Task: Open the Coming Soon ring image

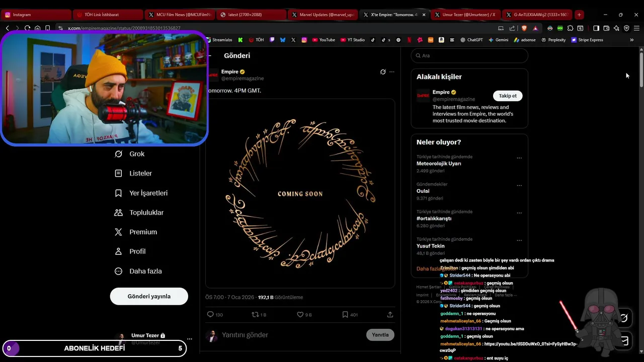Action: pos(300,194)
